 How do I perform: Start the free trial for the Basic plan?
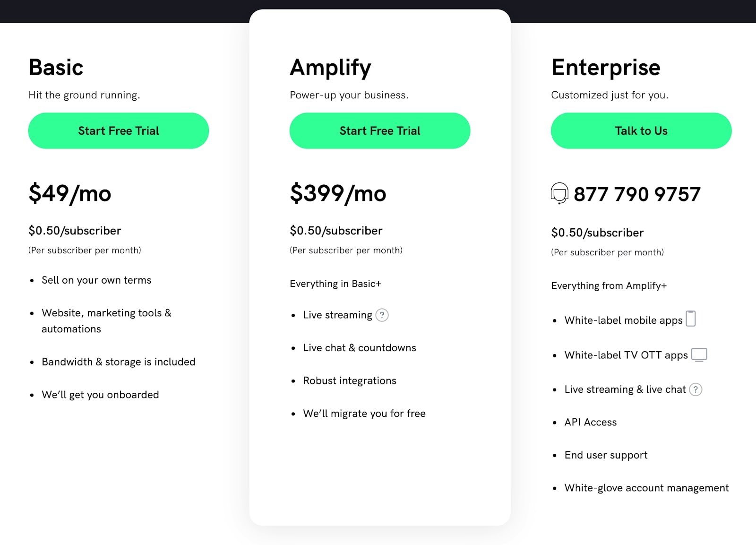tap(118, 130)
